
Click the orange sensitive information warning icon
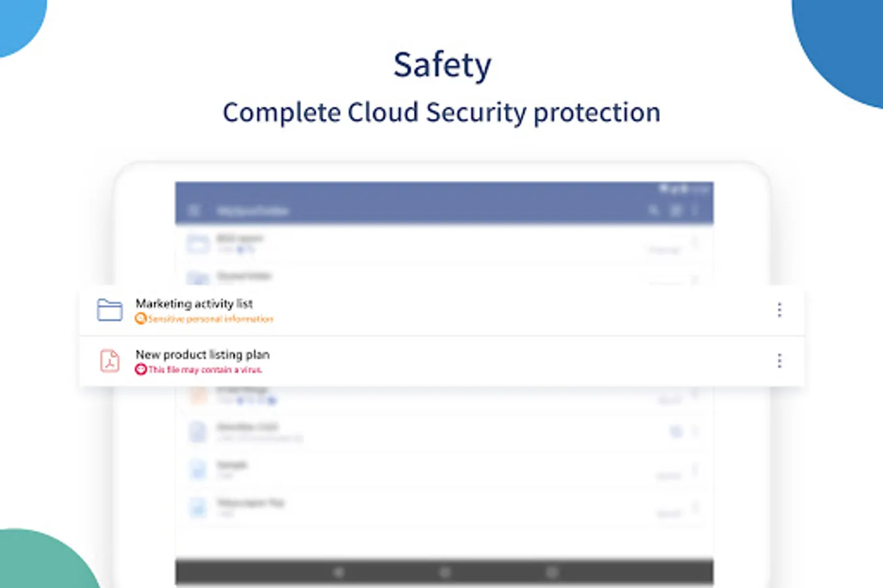pyautogui.click(x=140, y=319)
